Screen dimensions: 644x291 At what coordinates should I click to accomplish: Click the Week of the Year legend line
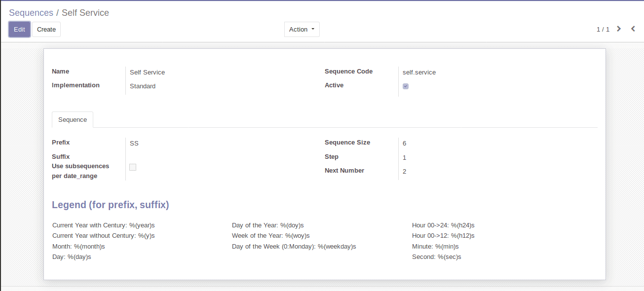point(271,236)
